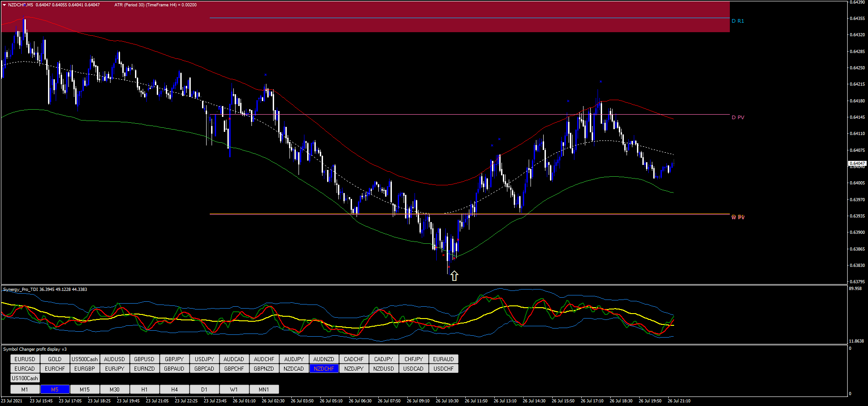The image size is (868, 406).
Task: Switch chart to M1 timeframe
Action: (x=25, y=389)
